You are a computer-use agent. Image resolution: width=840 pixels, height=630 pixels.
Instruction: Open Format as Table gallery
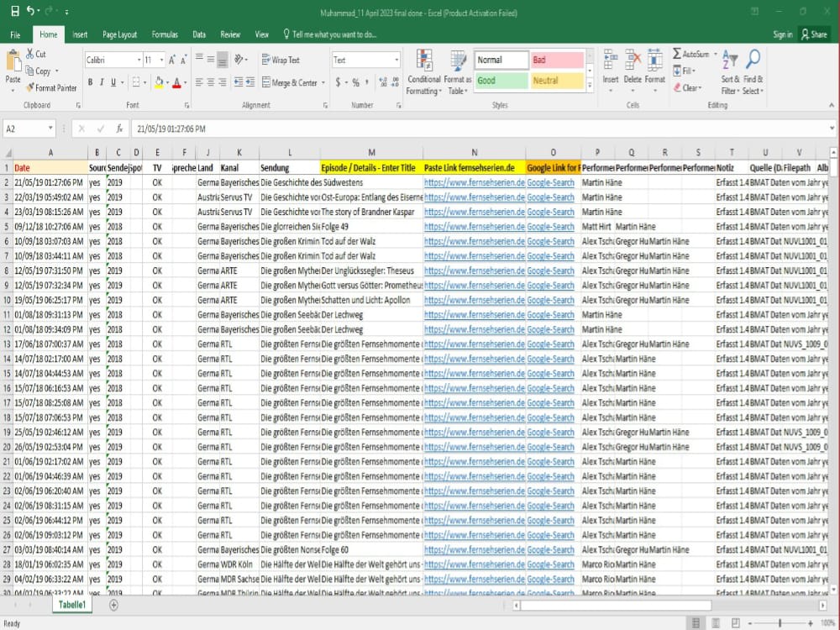[458, 72]
